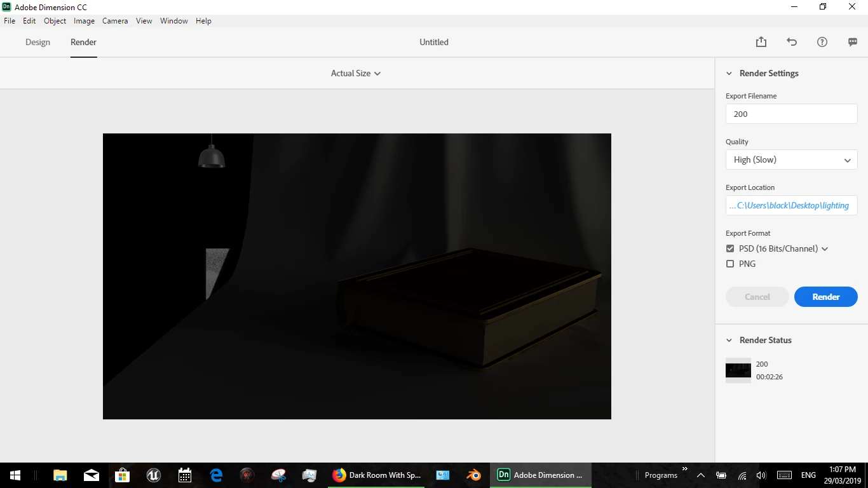Open Calendar app from taskbar
Image resolution: width=868 pixels, height=488 pixels.
tap(185, 475)
